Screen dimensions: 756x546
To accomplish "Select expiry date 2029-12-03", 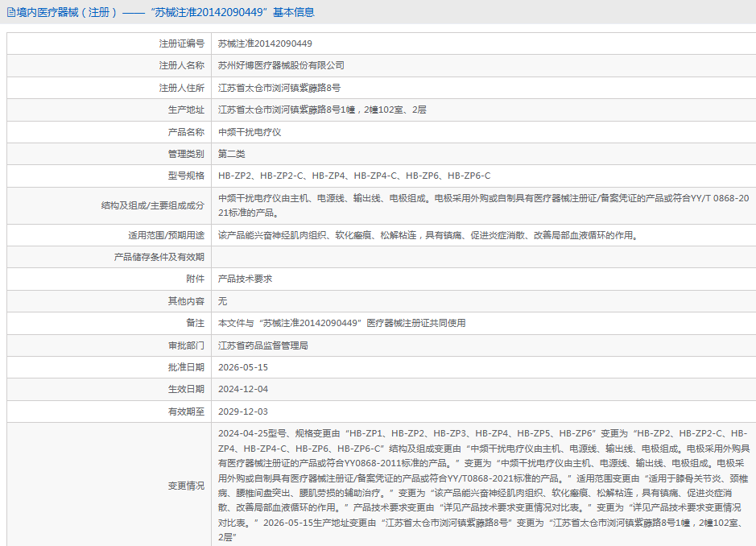I will tap(243, 412).
